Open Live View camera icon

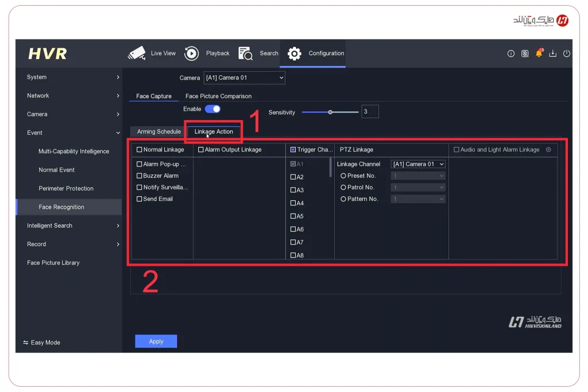tap(137, 53)
